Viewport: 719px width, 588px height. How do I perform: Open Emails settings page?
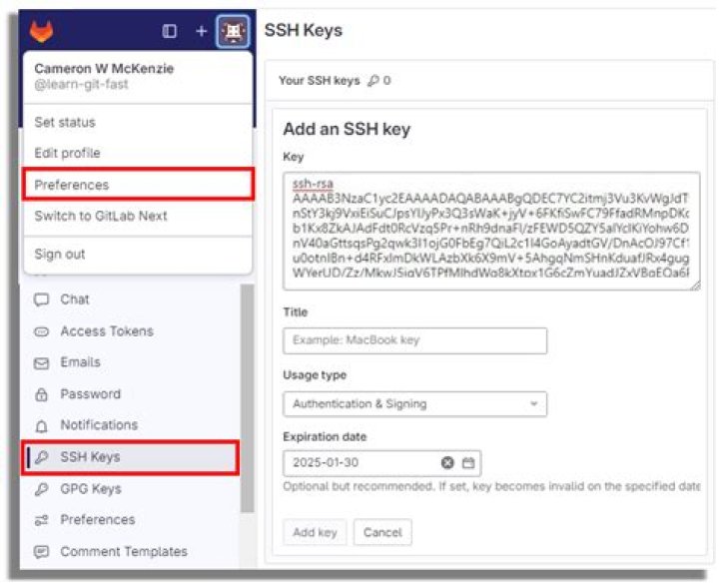click(130, 362)
